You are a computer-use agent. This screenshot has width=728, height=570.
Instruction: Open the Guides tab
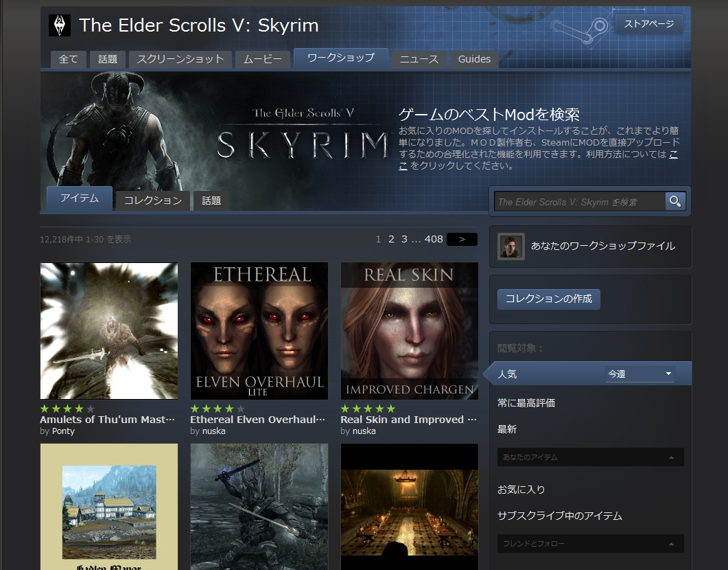(x=474, y=60)
